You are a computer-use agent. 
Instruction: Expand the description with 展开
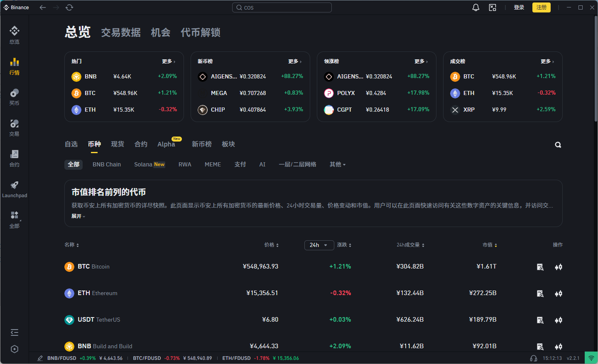(78, 216)
